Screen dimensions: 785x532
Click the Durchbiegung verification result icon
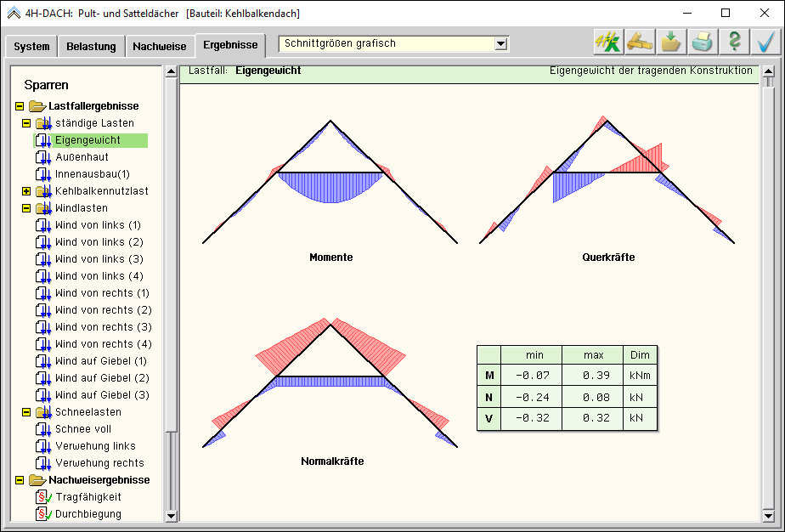pyautogui.click(x=42, y=514)
